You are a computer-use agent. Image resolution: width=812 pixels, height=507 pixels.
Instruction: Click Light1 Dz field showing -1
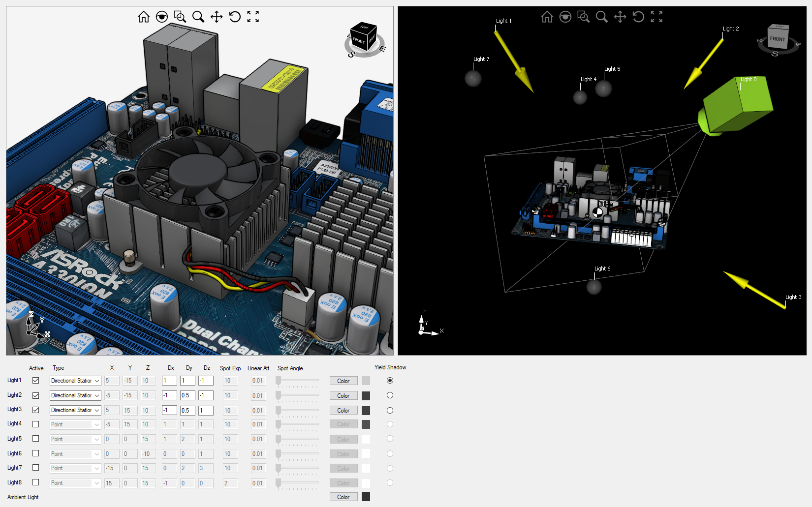pyautogui.click(x=206, y=381)
